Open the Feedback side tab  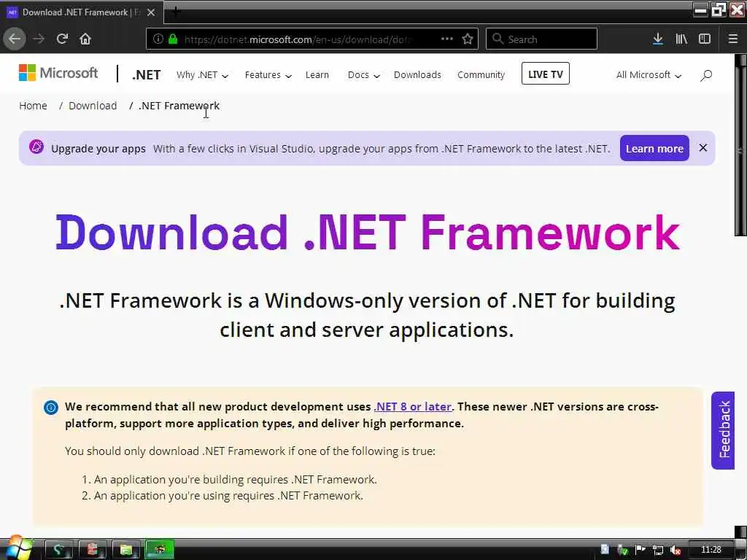click(723, 430)
